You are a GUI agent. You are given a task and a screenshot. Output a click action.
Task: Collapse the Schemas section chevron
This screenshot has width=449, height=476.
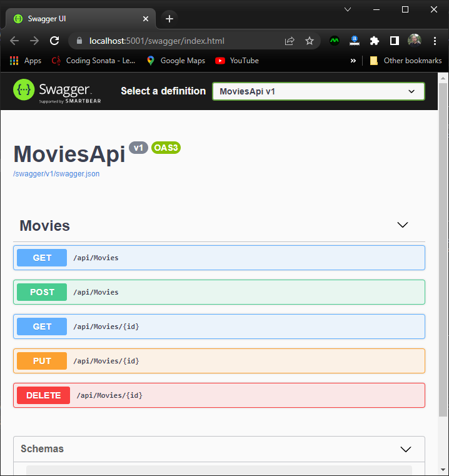405,449
